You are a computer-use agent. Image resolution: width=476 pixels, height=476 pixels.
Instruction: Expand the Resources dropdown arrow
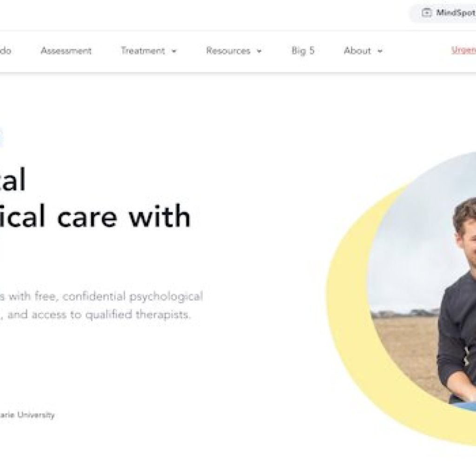pyautogui.click(x=259, y=51)
